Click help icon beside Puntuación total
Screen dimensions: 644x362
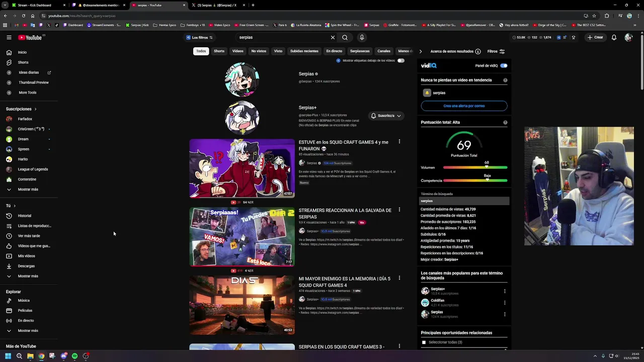tap(505, 122)
